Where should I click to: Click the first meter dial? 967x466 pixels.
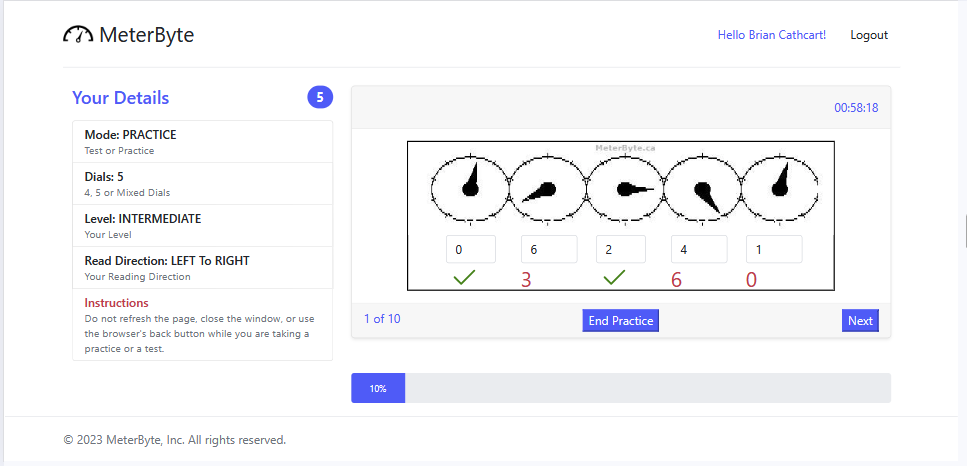(x=470, y=187)
